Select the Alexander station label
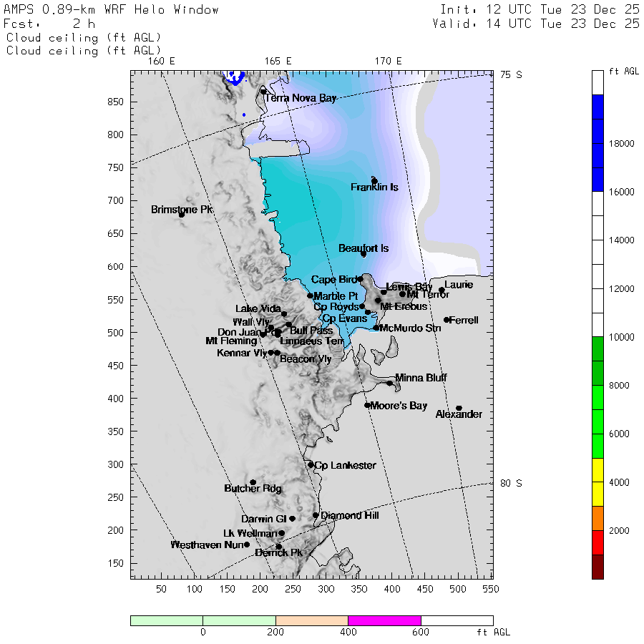 coord(459,414)
